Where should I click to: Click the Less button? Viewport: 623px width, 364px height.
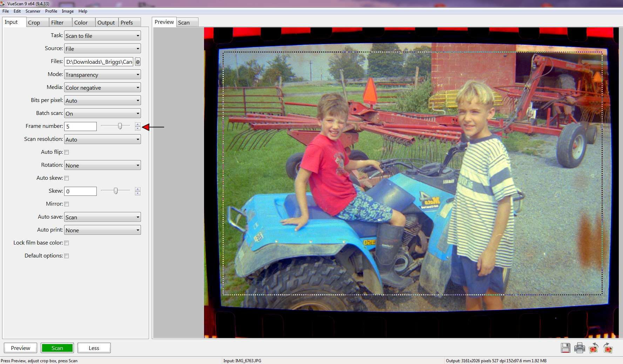click(94, 348)
